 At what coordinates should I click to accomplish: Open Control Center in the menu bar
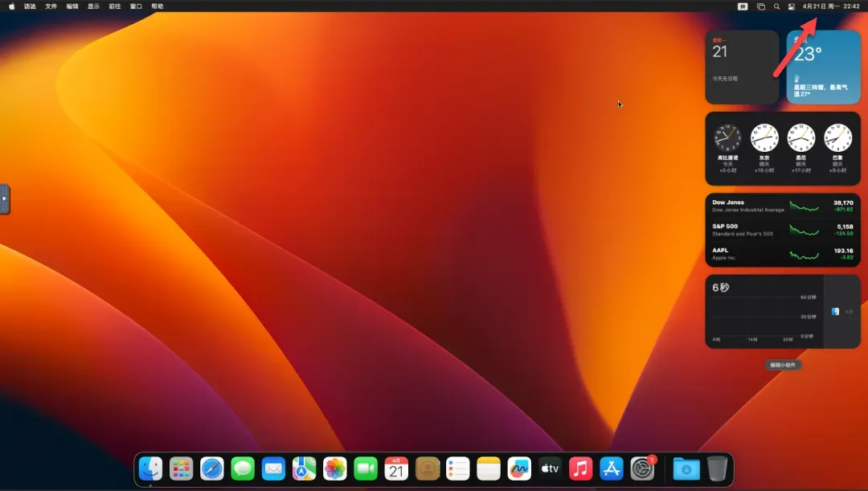[792, 6]
